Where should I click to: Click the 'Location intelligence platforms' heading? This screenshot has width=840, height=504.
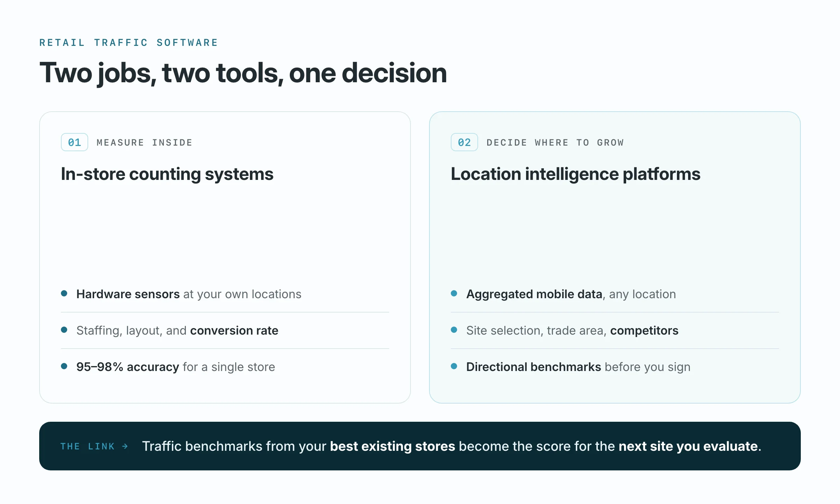point(576,174)
